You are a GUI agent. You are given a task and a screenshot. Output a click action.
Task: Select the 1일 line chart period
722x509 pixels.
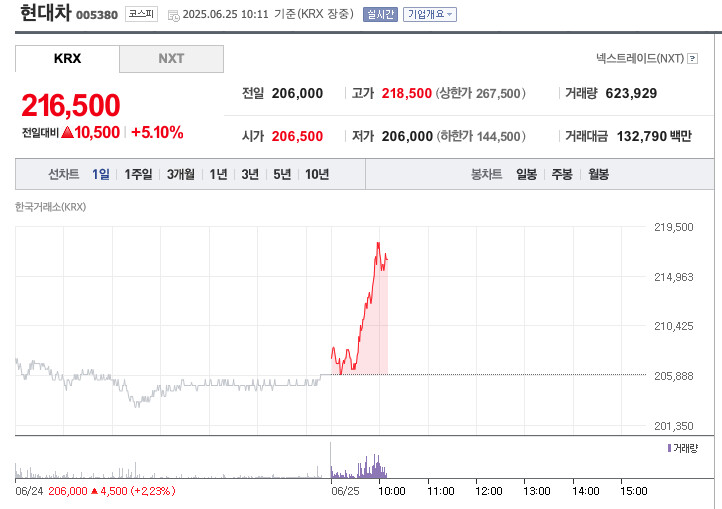click(101, 174)
